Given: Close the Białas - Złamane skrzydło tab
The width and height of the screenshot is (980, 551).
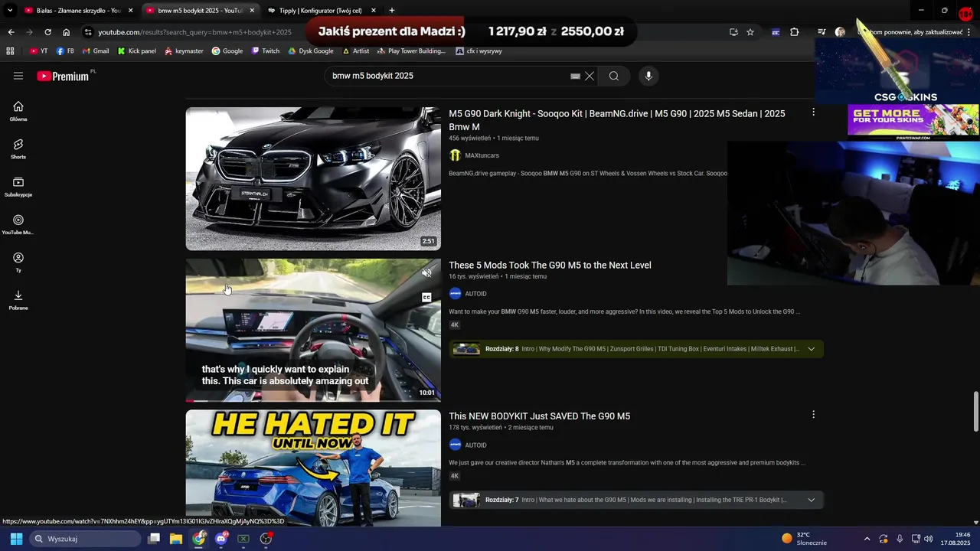Looking at the screenshot, I should (131, 11).
